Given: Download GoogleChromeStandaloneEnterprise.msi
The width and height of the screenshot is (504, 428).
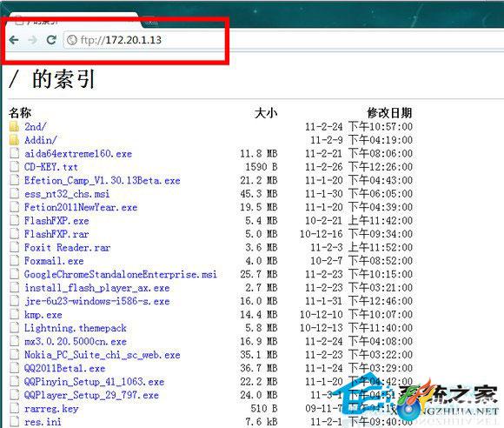Looking at the screenshot, I should 121,274.
